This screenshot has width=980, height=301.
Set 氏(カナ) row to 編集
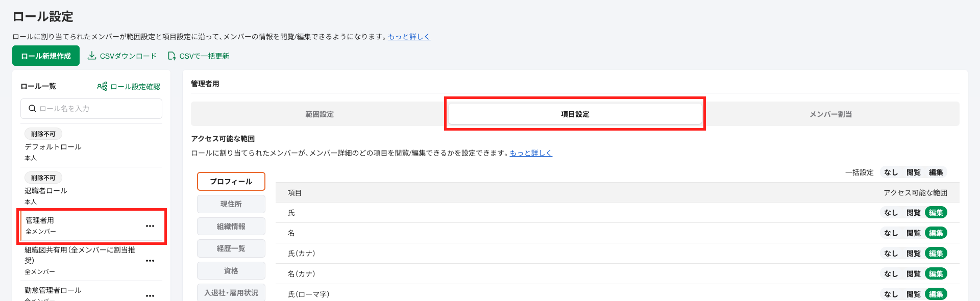[x=936, y=254]
